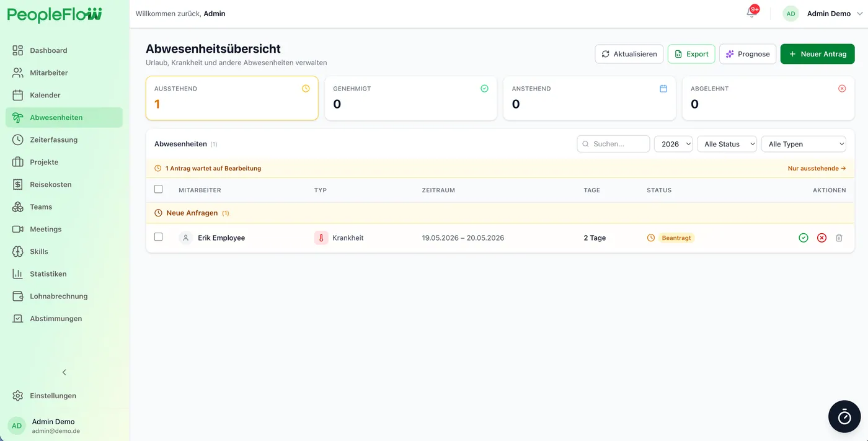Open the Prognose forecast
The image size is (868, 441).
pyautogui.click(x=748, y=54)
